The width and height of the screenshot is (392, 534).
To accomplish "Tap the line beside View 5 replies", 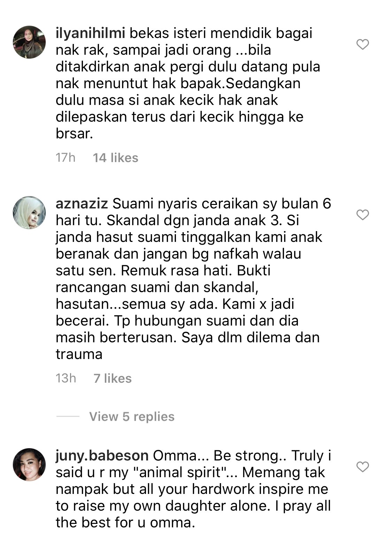I will (x=68, y=416).
